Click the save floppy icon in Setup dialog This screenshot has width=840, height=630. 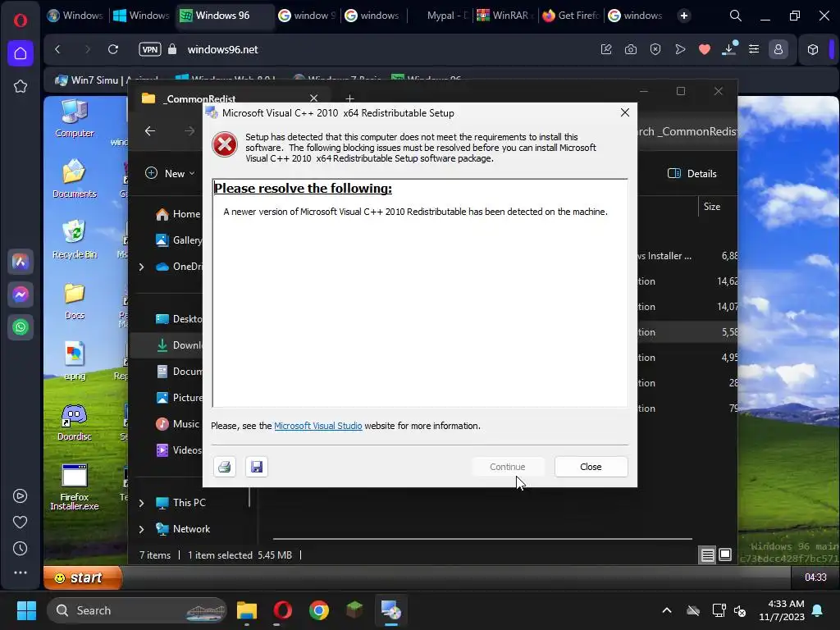257,467
